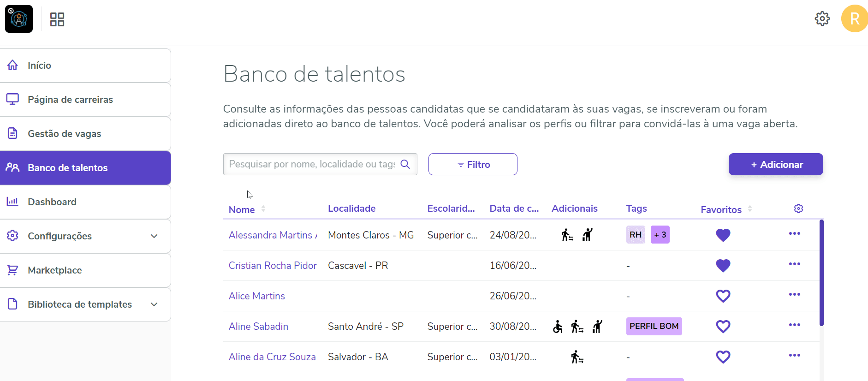Open more options for Cristian Rocha Pidor row
Screen dimensions: 868x381
[x=794, y=264]
